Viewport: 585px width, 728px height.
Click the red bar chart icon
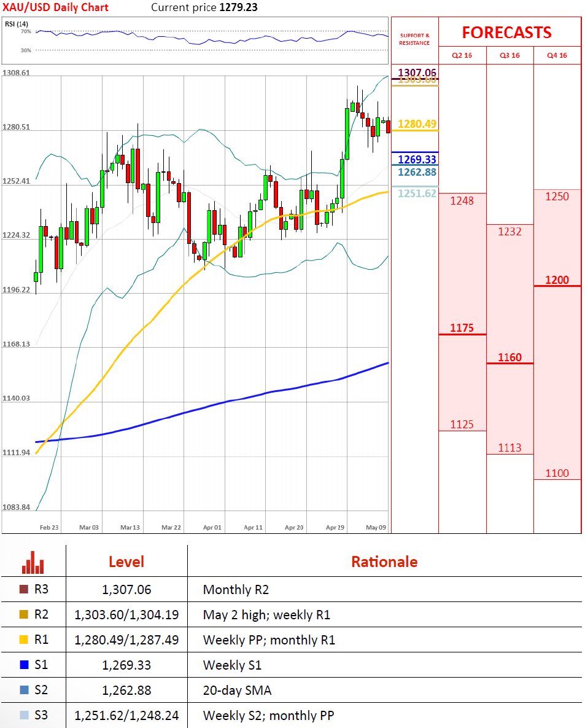point(33,562)
